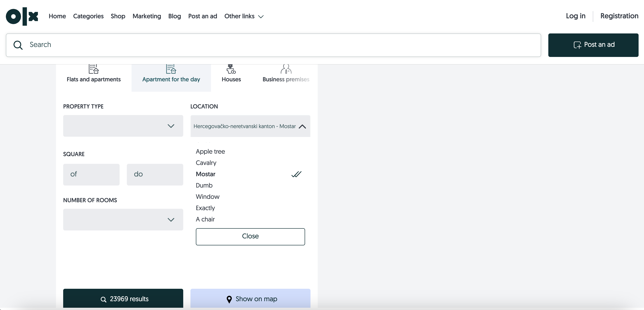Select Cavalry in location list

(x=206, y=163)
